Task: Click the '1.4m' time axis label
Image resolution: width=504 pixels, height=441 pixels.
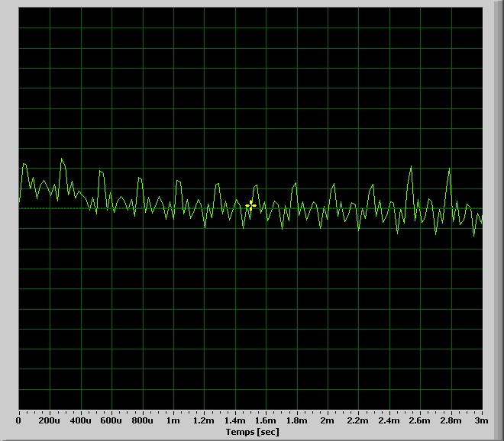Action: click(234, 420)
